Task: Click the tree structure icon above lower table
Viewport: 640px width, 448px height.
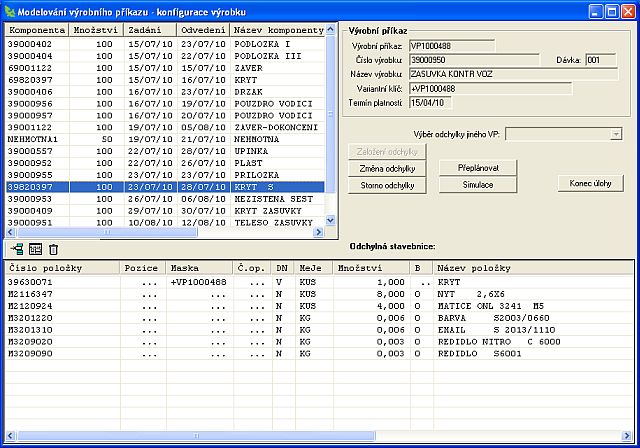Action: [x=17, y=249]
